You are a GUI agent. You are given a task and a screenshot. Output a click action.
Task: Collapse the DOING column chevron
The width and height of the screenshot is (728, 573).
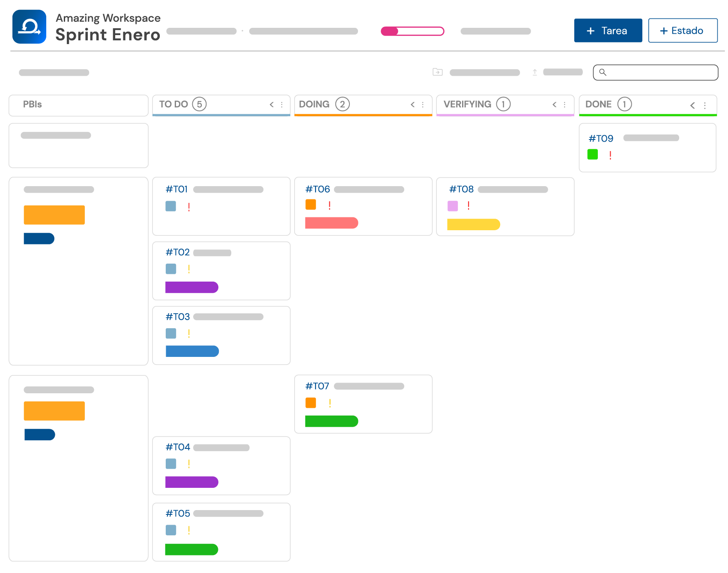pyautogui.click(x=413, y=104)
